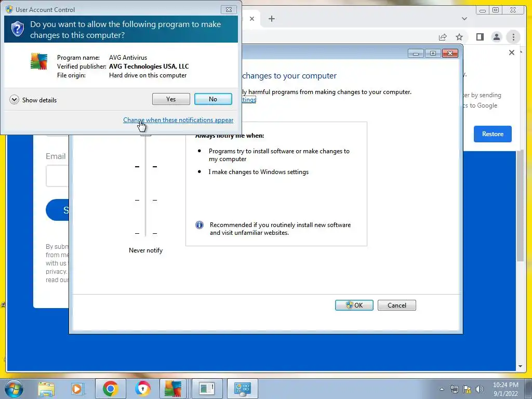Open the Chrome keyhole app in taskbar
Viewport: 532px width, 399px height.
pyautogui.click(x=142, y=389)
